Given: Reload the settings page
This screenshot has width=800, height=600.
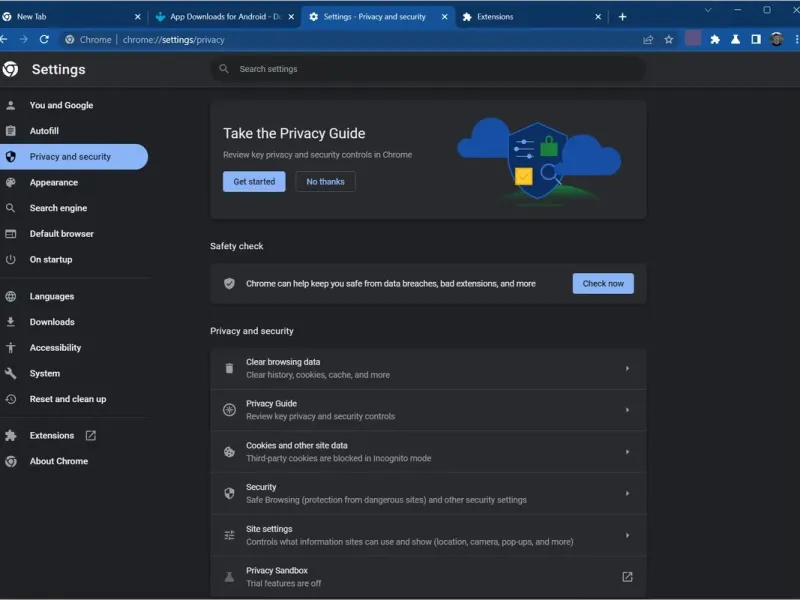Looking at the screenshot, I should click(44, 39).
